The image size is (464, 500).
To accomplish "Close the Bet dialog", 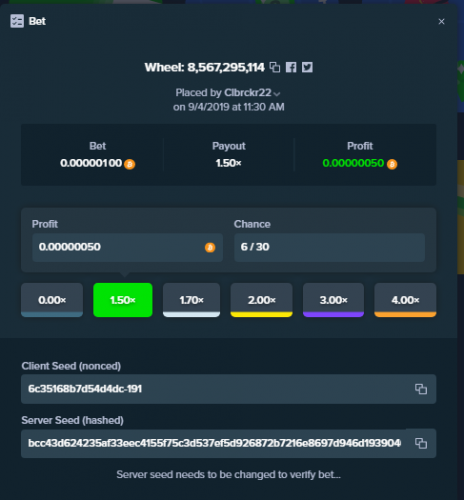I will [441, 22].
